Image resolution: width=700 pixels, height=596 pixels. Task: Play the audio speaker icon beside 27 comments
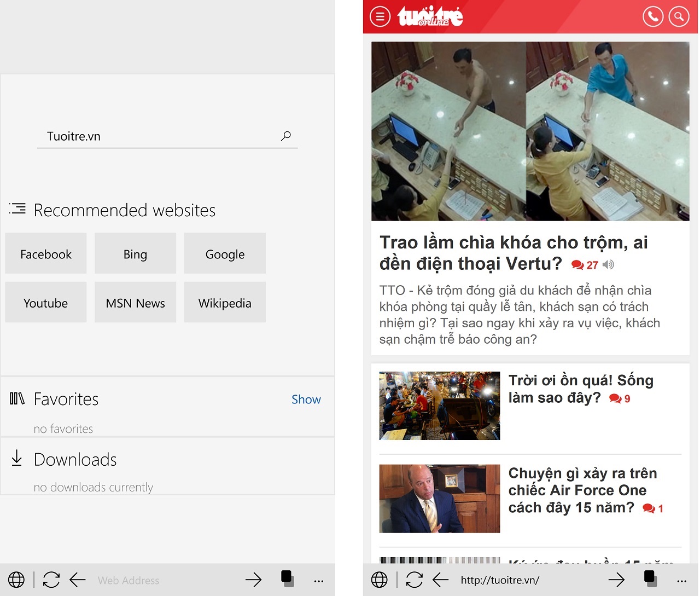pyautogui.click(x=608, y=265)
